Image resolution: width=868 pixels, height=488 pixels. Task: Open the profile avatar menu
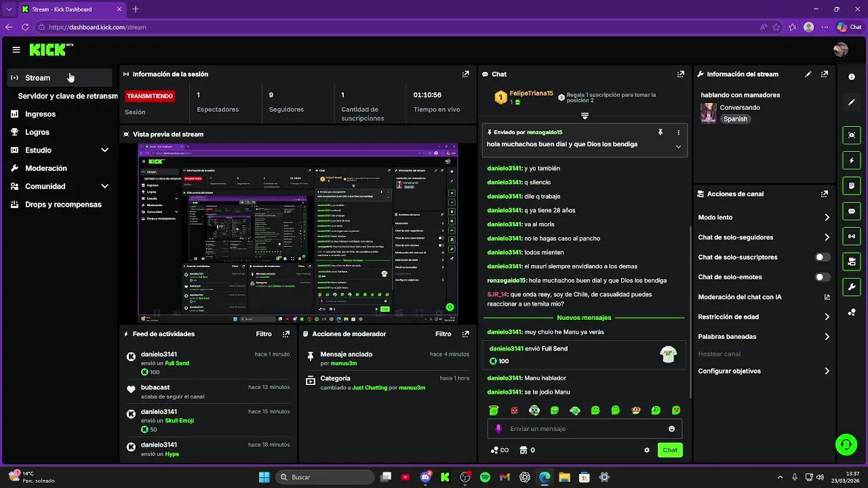point(841,49)
